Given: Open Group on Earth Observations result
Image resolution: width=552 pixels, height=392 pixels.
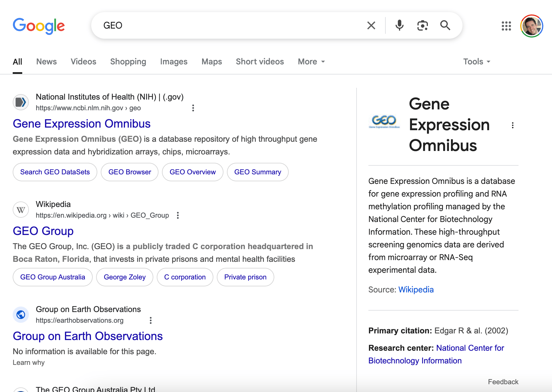Looking at the screenshot, I should click(88, 336).
